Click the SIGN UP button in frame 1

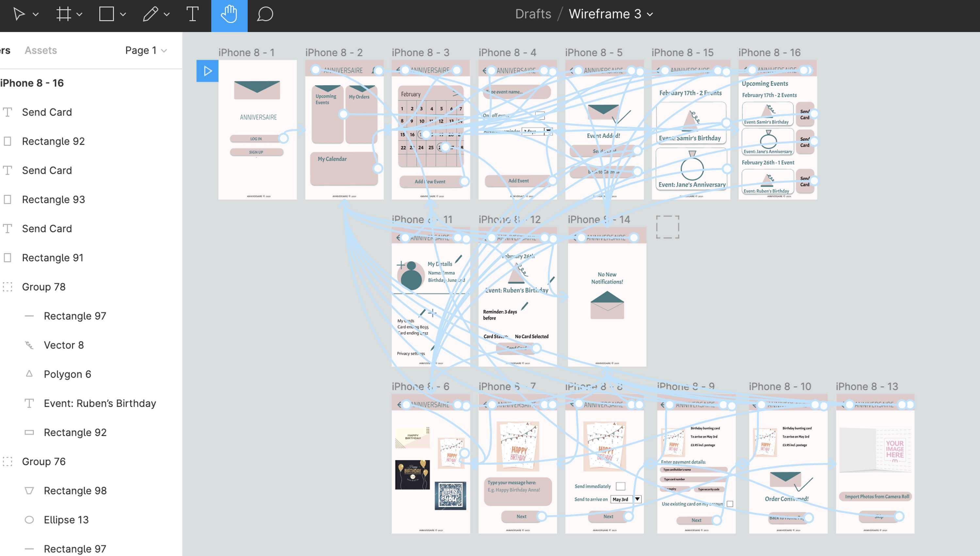[256, 152]
